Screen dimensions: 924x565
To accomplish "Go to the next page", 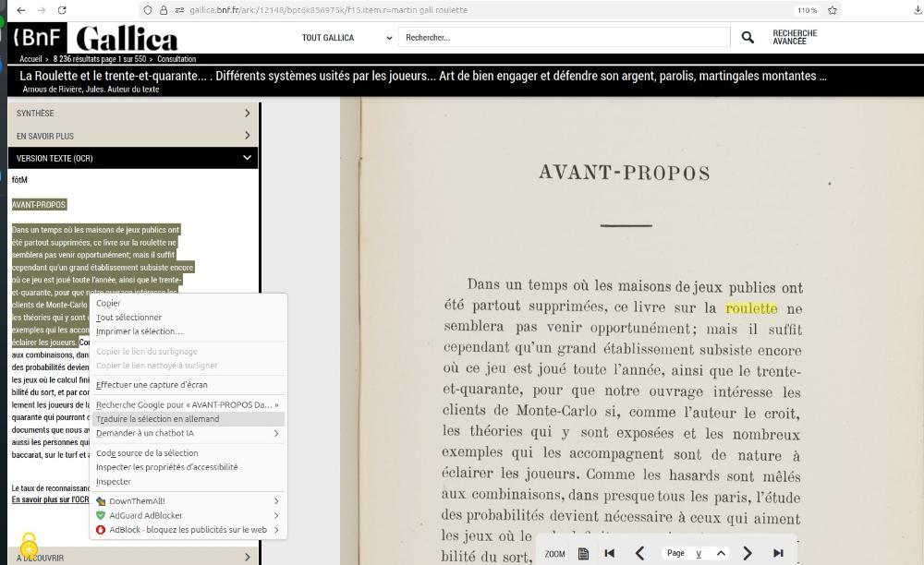I will (x=748, y=553).
